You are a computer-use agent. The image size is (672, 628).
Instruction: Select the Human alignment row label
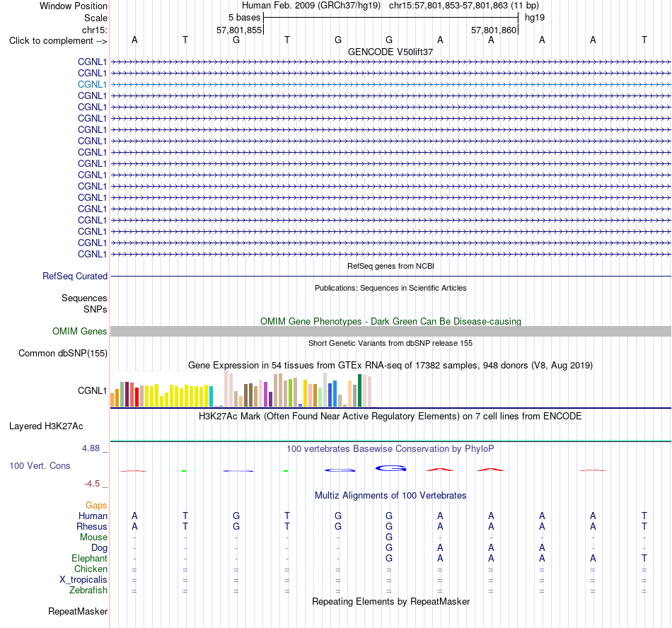tap(93, 516)
